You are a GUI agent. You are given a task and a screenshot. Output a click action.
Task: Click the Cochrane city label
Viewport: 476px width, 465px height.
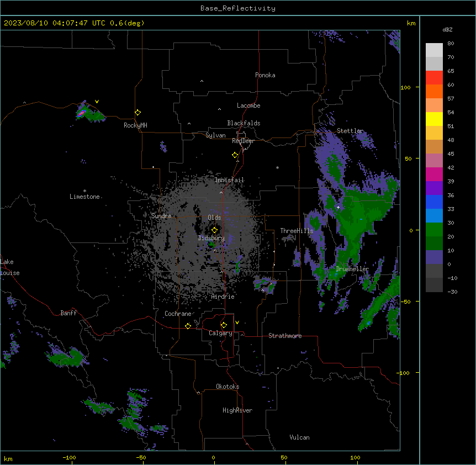[x=178, y=314]
